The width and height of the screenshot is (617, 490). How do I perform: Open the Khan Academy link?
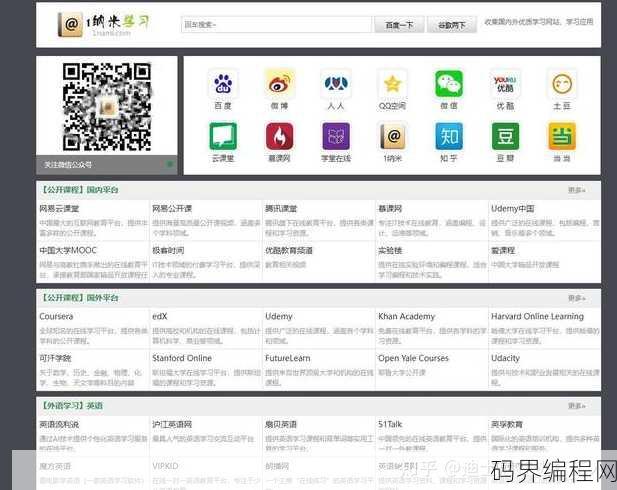(406, 316)
